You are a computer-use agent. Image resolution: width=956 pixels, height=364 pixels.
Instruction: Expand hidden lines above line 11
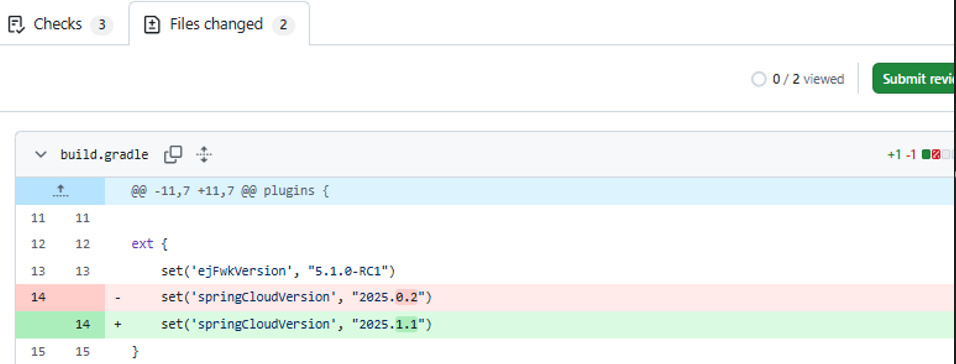(x=60, y=191)
